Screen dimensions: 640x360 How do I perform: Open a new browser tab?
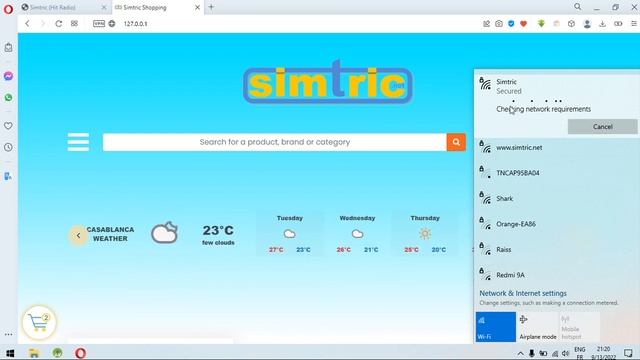tap(211, 7)
